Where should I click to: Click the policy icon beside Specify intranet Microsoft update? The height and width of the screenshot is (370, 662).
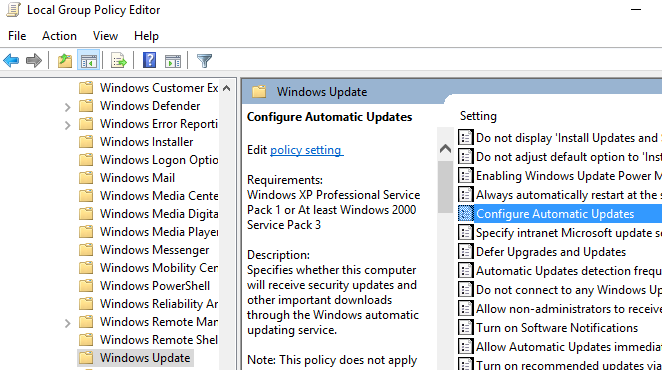(x=465, y=233)
